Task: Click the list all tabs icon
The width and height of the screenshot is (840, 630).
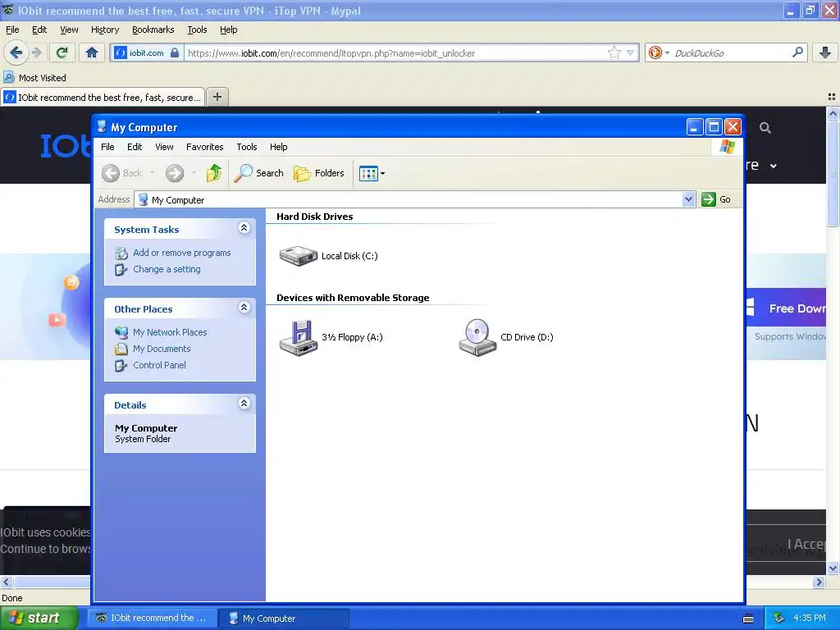Action: click(x=832, y=97)
